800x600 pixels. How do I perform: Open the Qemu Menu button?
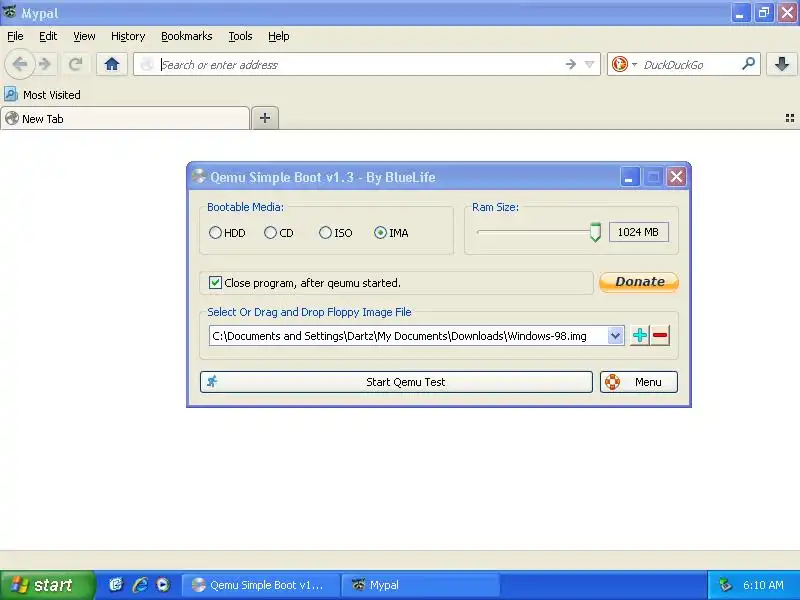639,382
